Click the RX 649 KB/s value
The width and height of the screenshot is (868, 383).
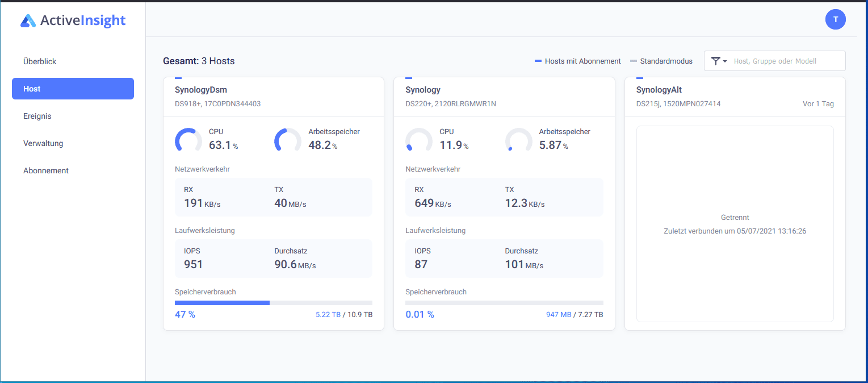tap(433, 203)
